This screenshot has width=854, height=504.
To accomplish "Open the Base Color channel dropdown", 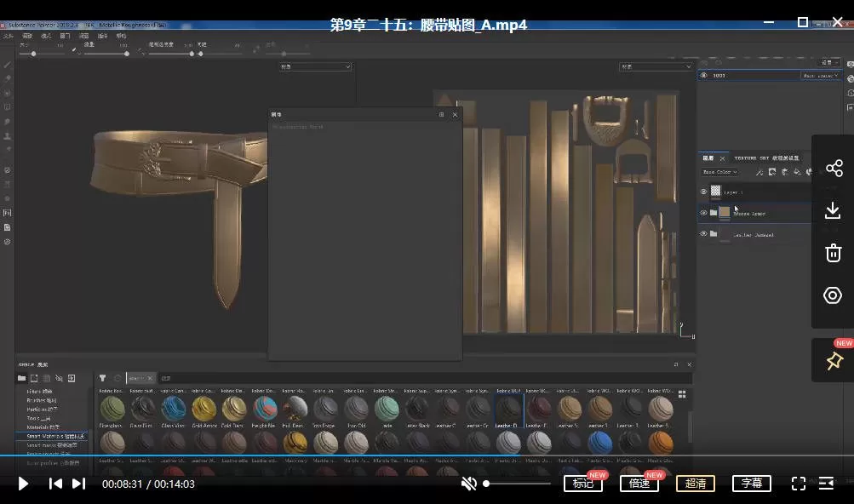I will [719, 172].
